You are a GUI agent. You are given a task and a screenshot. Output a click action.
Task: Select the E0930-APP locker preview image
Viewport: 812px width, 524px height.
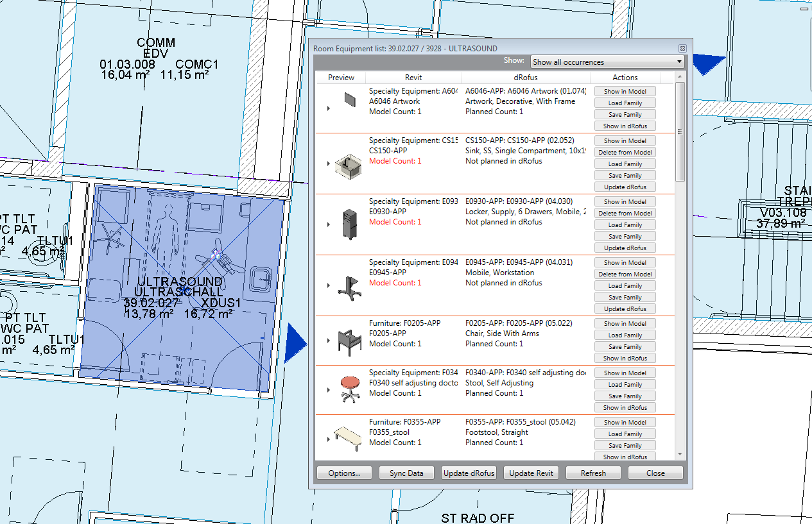349,225
